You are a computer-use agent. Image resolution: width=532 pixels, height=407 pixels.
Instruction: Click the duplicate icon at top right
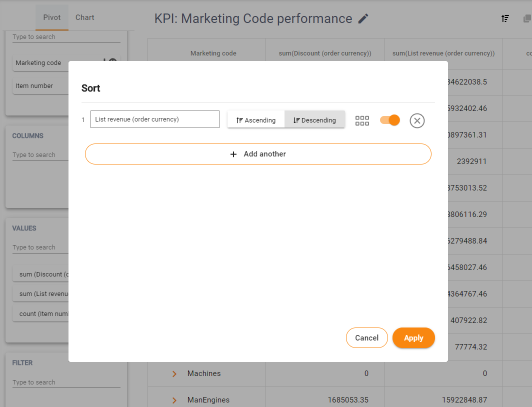tap(526, 18)
